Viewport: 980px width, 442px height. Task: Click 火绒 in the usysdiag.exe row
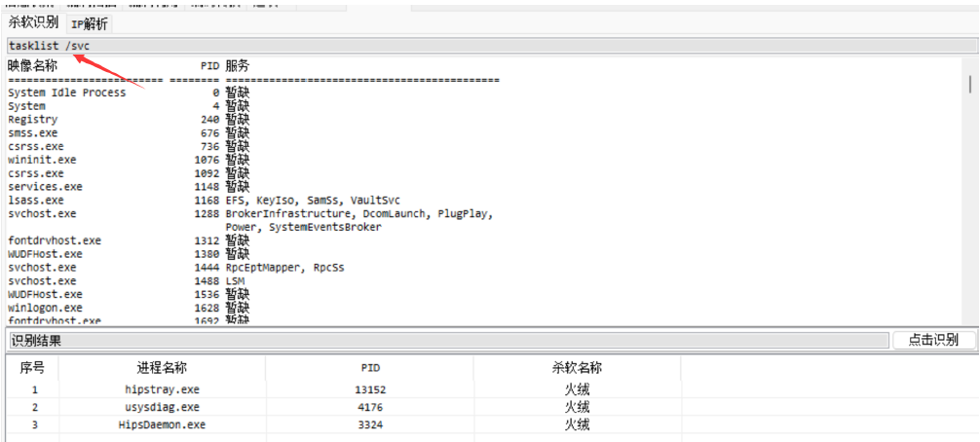[x=578, y=407]
